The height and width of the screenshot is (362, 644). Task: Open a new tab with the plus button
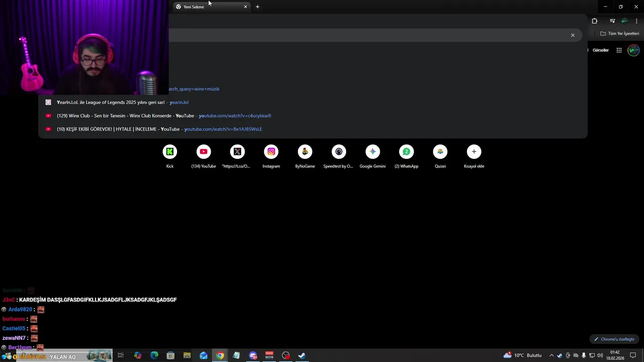tap(258, 7)
